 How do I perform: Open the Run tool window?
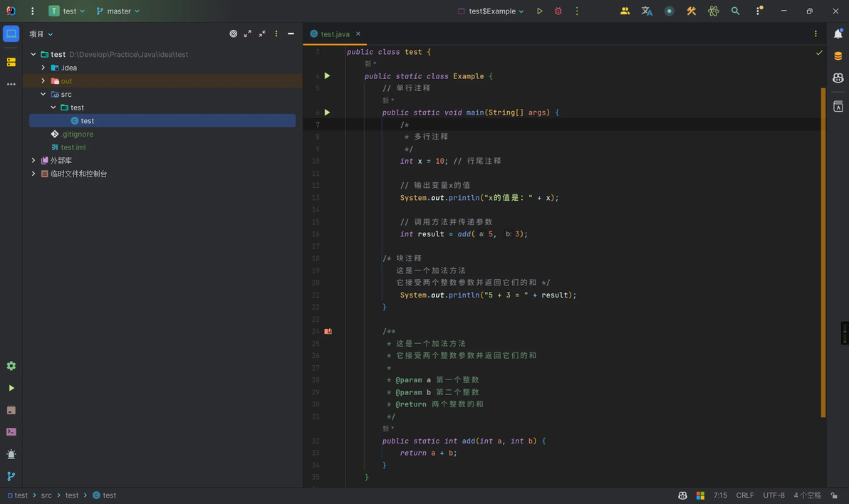pos(11,388)
